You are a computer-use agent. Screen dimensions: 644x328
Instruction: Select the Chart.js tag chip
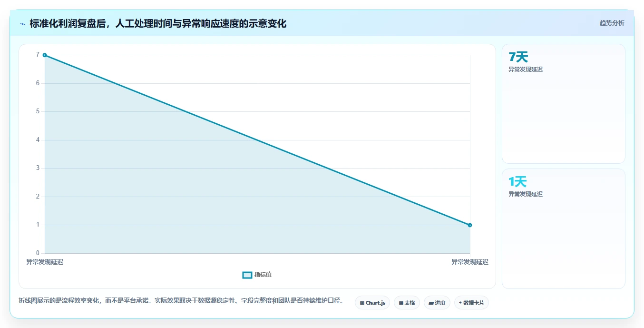point(372,303)
